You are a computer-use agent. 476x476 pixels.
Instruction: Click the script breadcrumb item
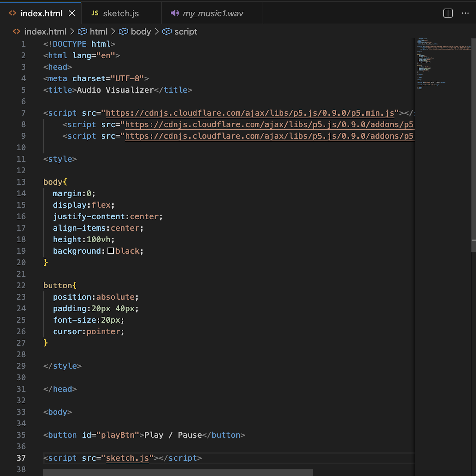[x=185, y=31]
